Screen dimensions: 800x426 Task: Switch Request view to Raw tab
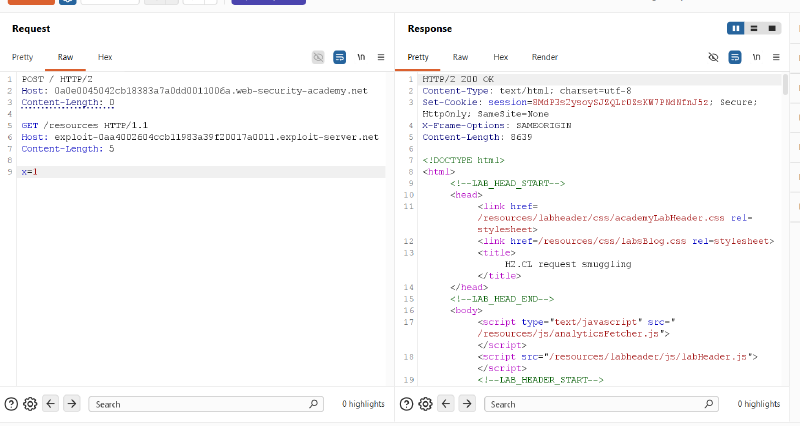[x=65, y=57]
